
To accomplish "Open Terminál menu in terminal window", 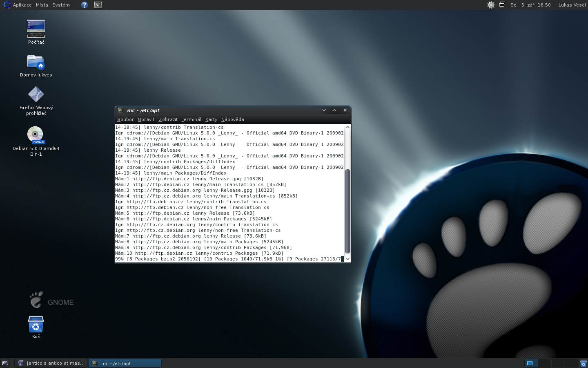I will pyautogui.click(x=191, y=119).
